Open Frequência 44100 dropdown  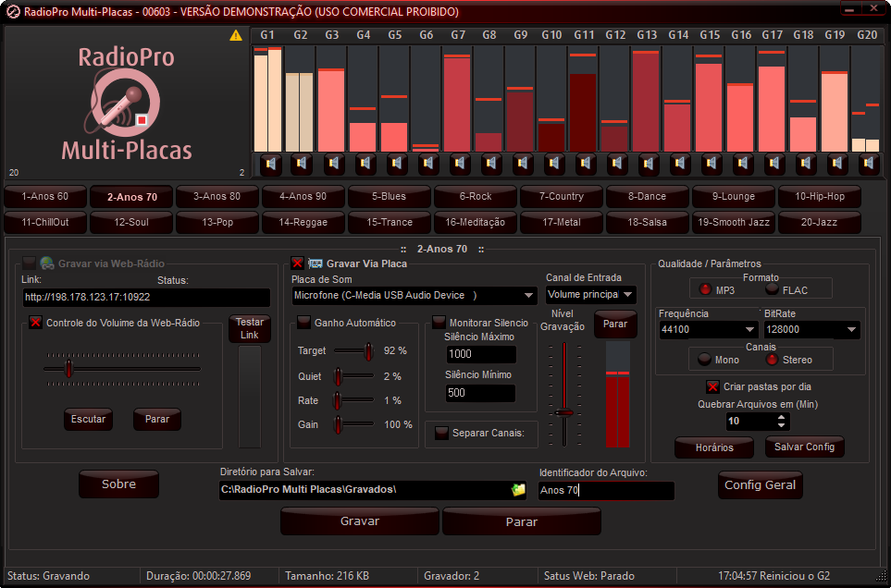click(708, 330)
